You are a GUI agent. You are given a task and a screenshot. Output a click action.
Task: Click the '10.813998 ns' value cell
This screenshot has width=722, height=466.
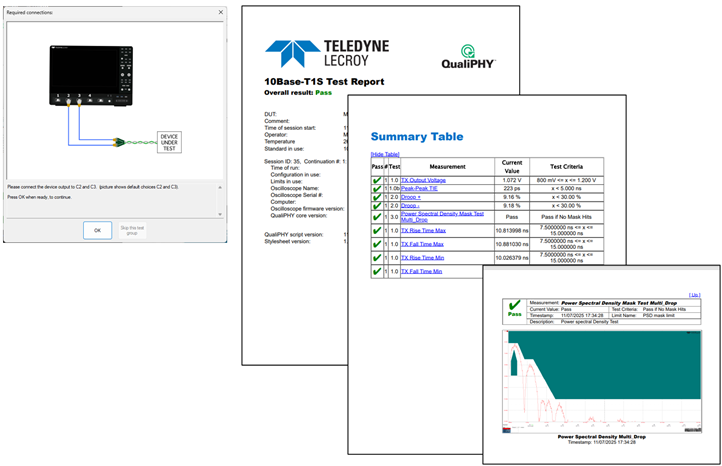(x=512, y=230)
